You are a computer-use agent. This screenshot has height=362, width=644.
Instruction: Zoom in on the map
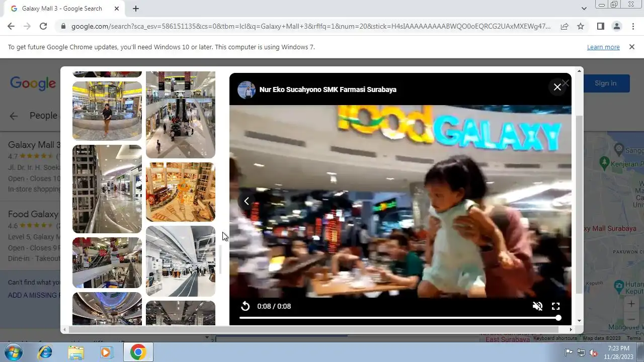tap(631, 304)
